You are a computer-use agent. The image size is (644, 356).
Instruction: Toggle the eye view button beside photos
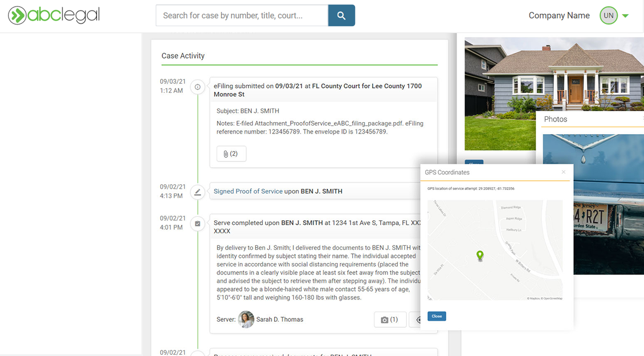tap(417, 319)
